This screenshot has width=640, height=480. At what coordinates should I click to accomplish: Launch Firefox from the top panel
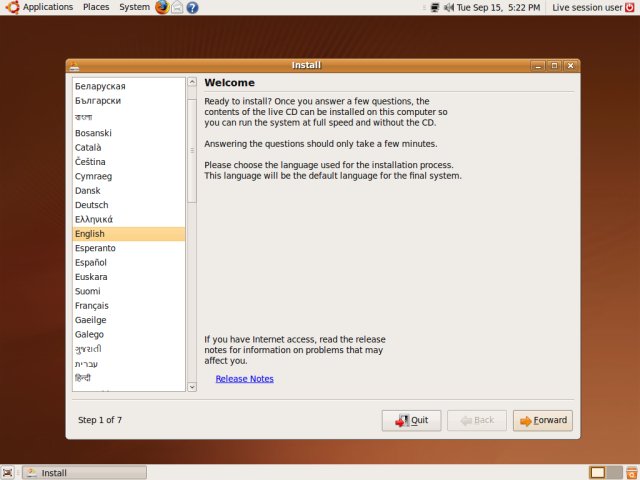[x=162, y=7]
